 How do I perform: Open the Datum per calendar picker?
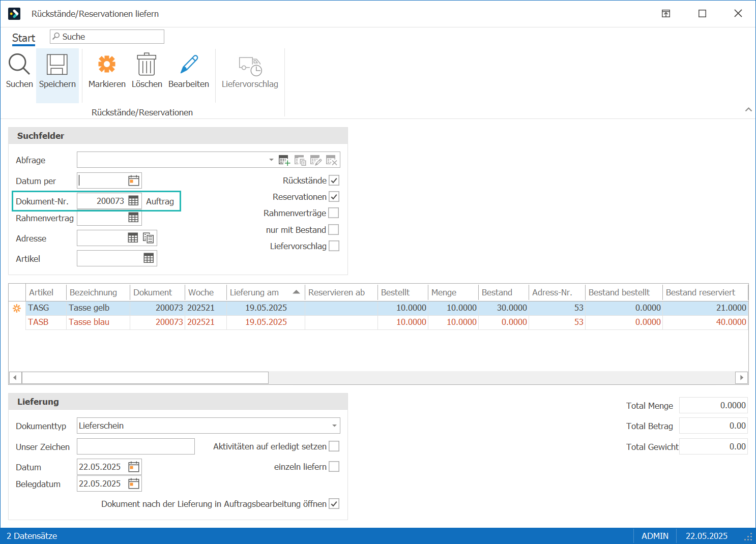134,180
